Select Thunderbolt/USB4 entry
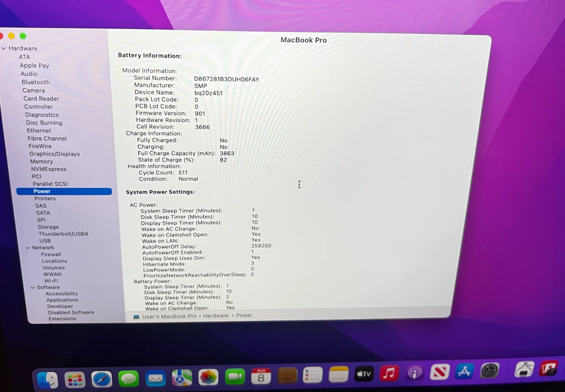The height and width of the screenshot is (392, 565). tap(63, 234)
